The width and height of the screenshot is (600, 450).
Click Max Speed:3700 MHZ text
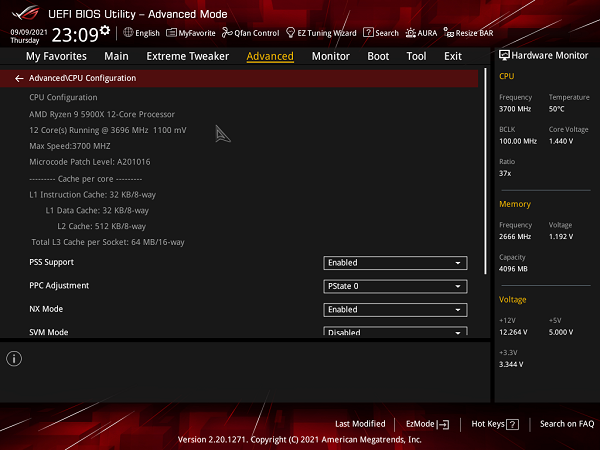click(70, 146)
